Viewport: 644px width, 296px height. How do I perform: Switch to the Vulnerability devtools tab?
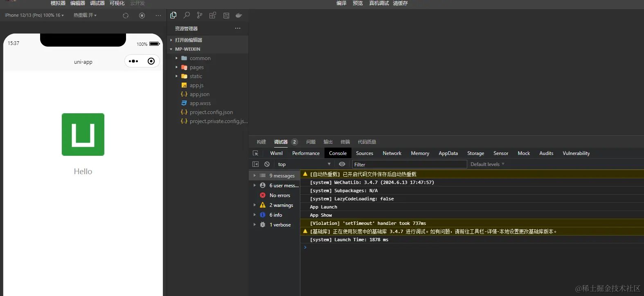(x=576, y=153)
